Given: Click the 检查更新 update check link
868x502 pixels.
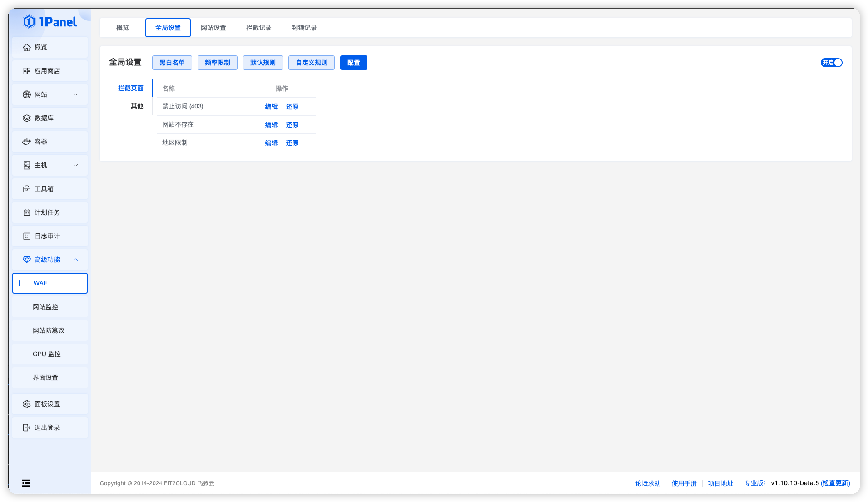Looking at the screenshot, I should pos(836,483).
